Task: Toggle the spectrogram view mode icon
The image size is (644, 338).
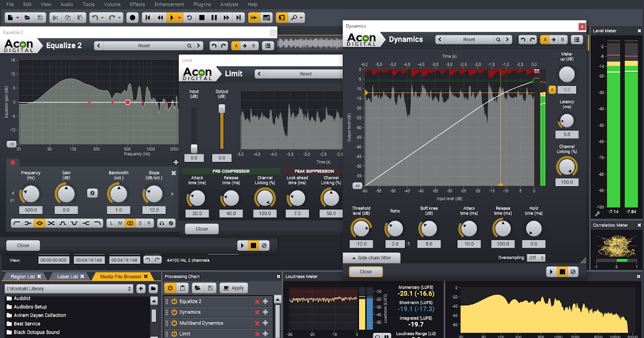Action: pyautogui.click(x=267, y=18)
